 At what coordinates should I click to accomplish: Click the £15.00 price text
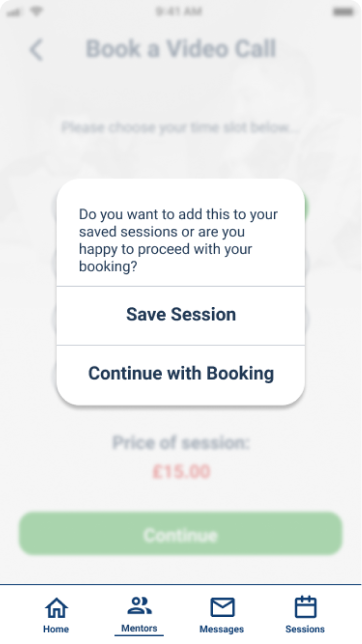click(x=181, y=472)
